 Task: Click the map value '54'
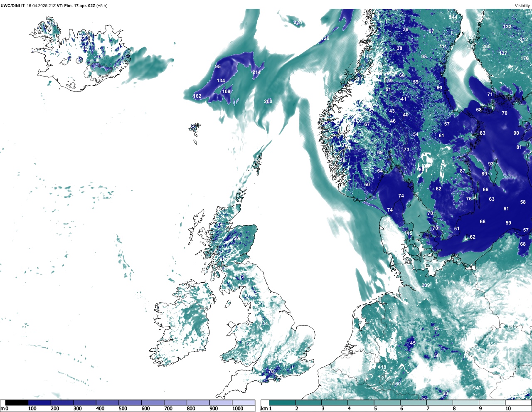pos(416,134)
